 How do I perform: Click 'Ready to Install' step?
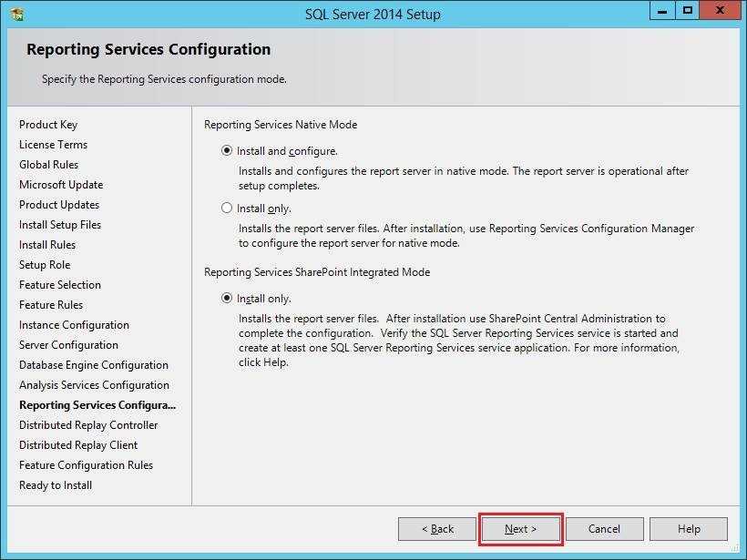[56, 485]
